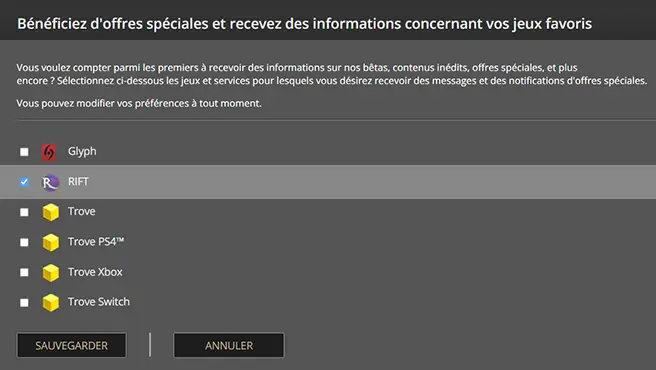Click the yellow cube icon beside Trove
656x370 pixels.
[x=51, y=212]
